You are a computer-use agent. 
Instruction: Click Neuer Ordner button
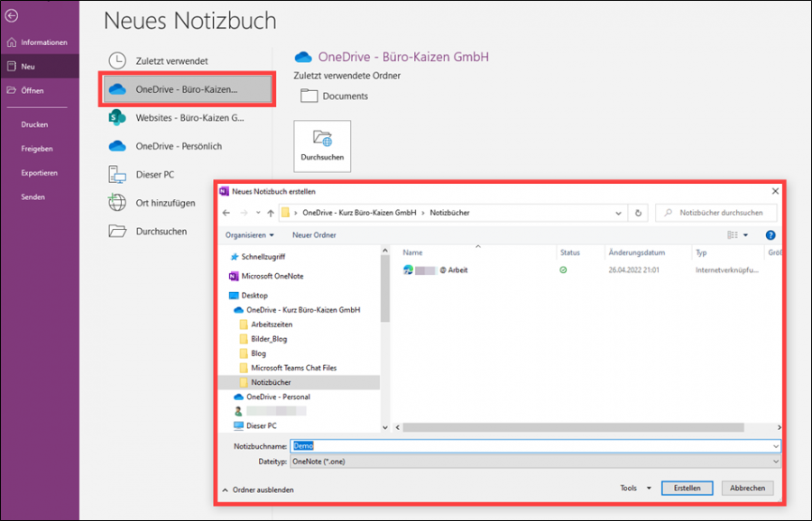(314, 235)
